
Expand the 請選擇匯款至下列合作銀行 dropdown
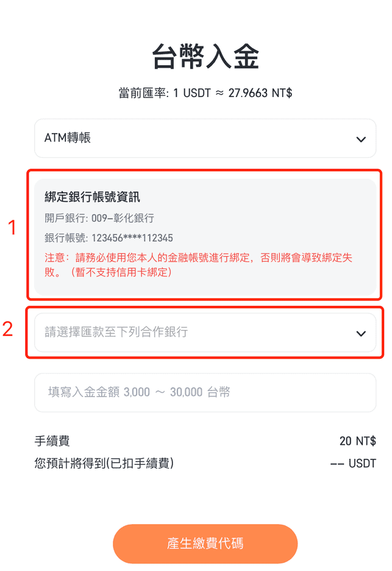[x=205, y=333]
